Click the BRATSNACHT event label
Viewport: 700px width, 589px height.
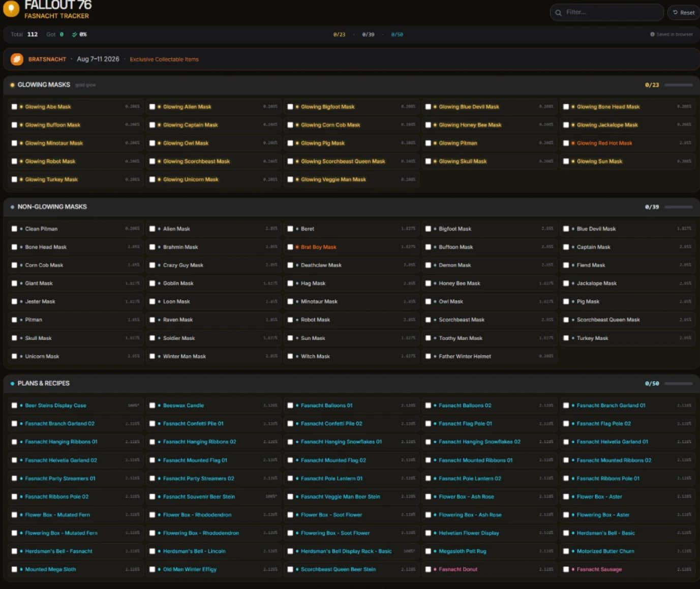pos(47,59)
